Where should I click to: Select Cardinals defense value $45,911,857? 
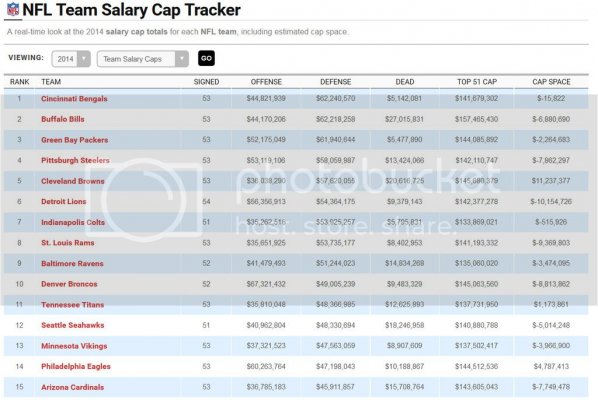pyautogui.click(x=335, y=387)
